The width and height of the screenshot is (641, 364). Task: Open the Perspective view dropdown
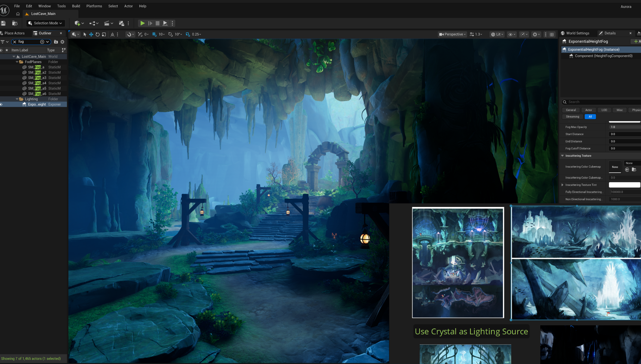(x=452, y=34)
